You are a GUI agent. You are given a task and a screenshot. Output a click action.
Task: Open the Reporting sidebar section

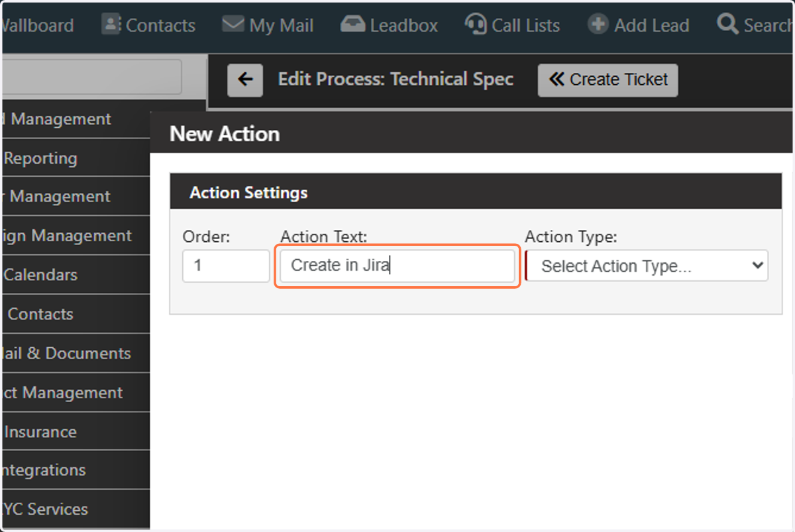[x=75, y=158]
